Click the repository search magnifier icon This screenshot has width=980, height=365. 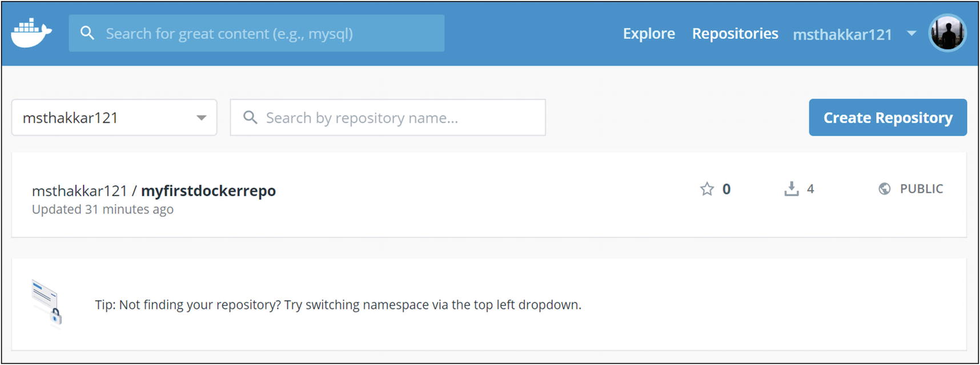coord(250,118)
